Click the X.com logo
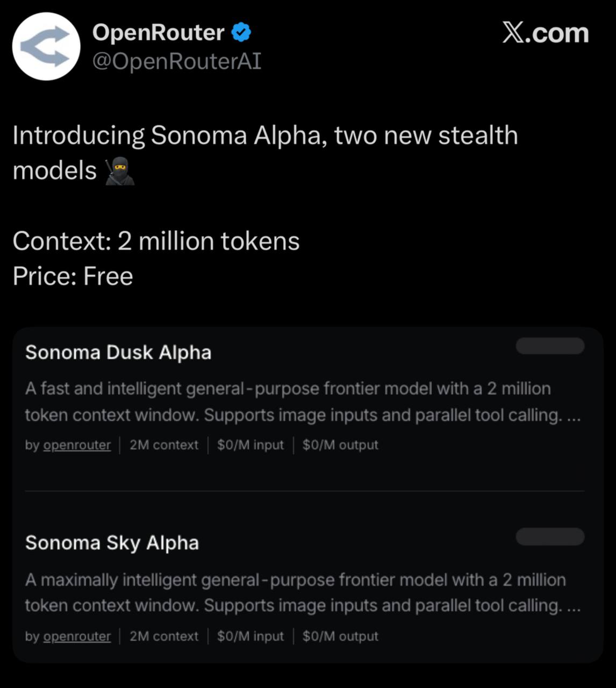616x688 pixels. pos(545,33)
